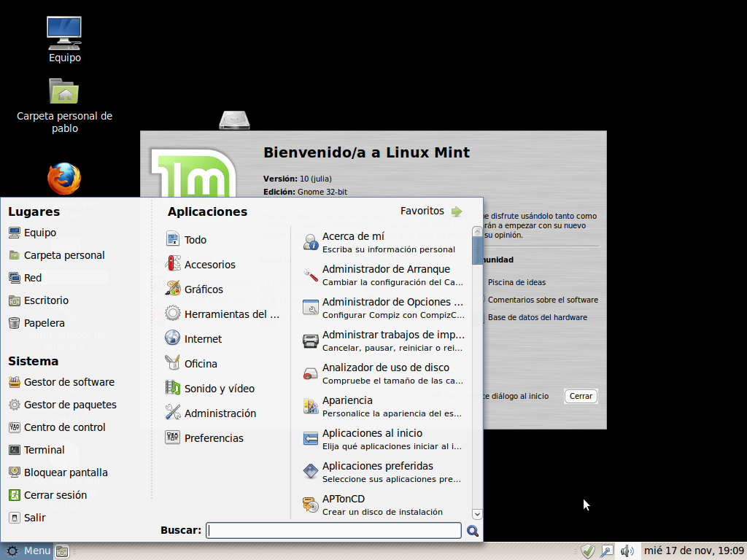747x560 pixels.
Task: Open Base de datos del hardware
Action: pyautogui.click(x=538, y=318)
